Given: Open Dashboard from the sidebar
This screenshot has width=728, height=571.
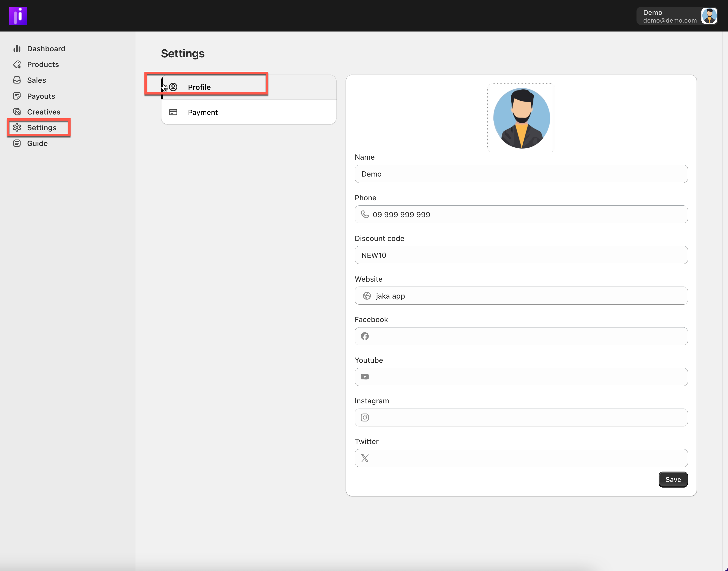Looking at the screenshot, I should tap(46, 49).
